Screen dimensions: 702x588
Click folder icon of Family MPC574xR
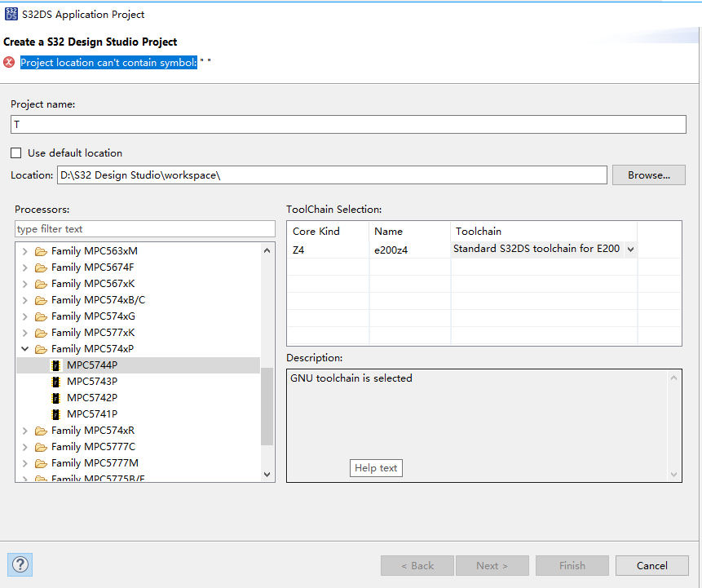click(42, 431)
